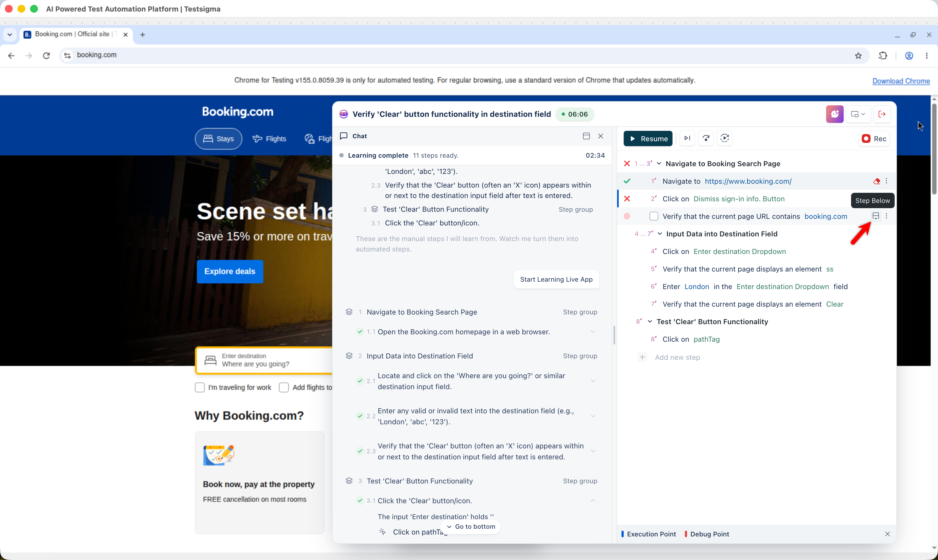Click the AI copilot icon in panel header
Image resolution: width=938 pixels, height=560 pixels.
point(834,114)
